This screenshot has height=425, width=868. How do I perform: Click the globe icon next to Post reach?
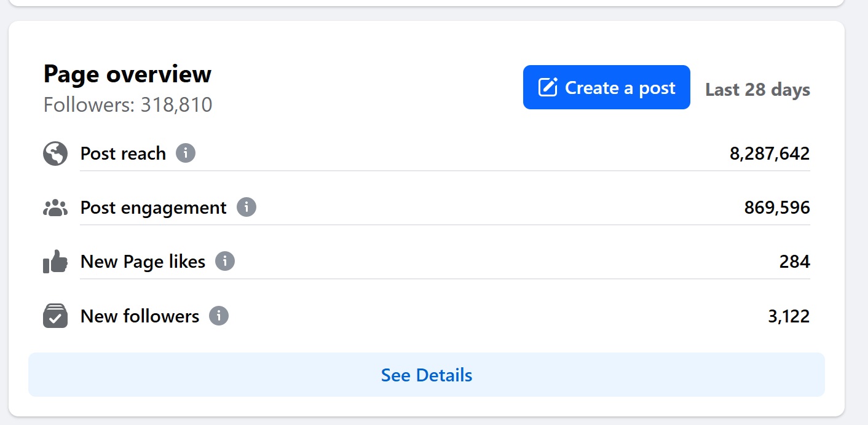[55, 154]
